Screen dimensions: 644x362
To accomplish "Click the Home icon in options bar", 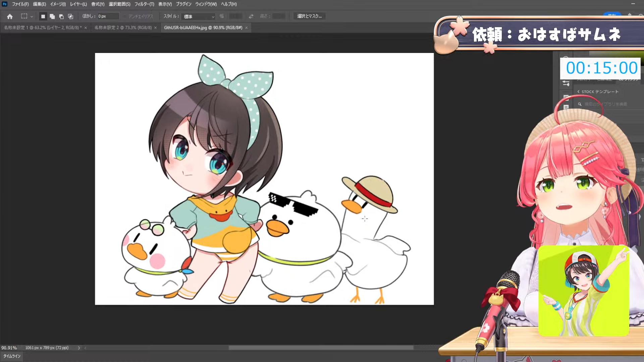I will (10, 16).
